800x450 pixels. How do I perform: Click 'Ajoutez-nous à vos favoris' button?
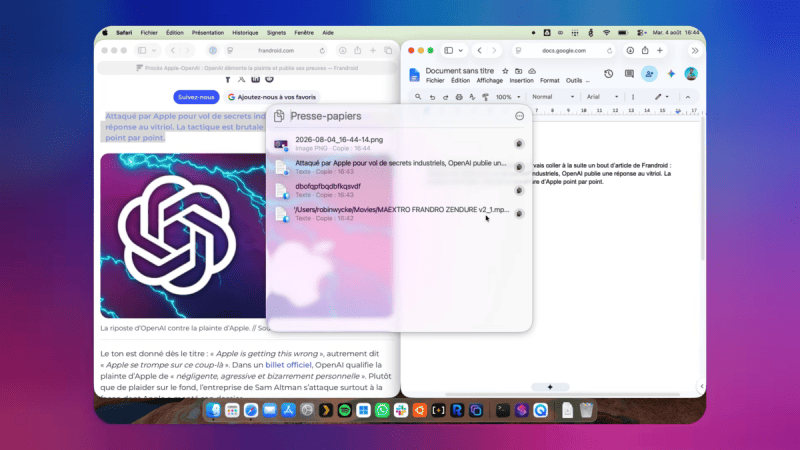coord(272,97)
